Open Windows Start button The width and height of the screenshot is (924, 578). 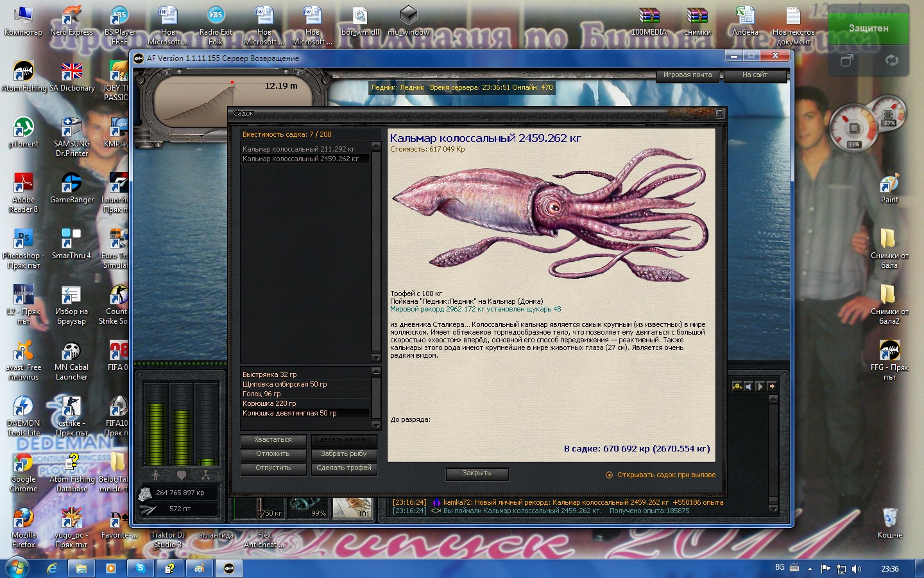coord(17,568)
